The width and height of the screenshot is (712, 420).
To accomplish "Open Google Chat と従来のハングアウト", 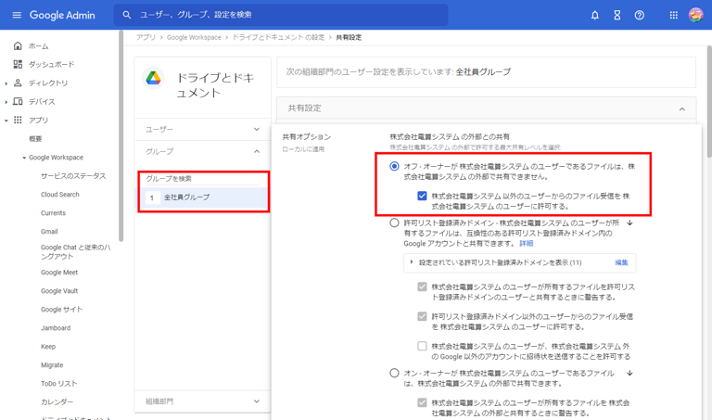I will point(75,252).
